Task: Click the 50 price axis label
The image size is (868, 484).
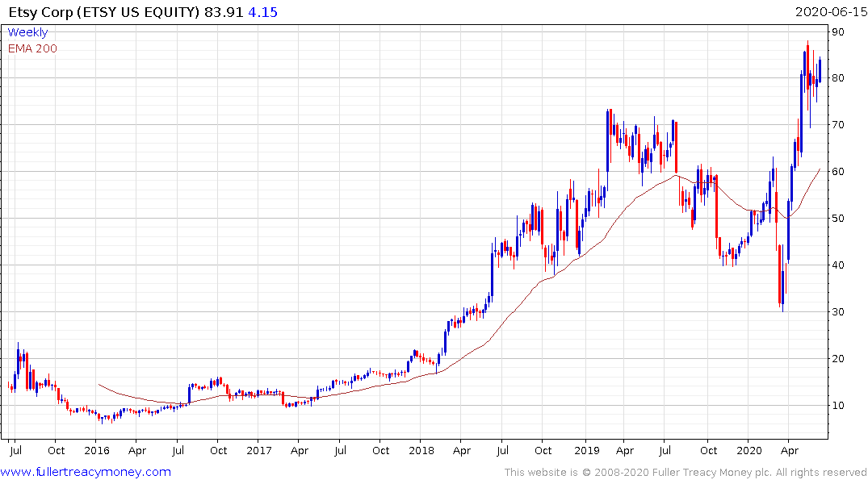Action: (838, 219)
